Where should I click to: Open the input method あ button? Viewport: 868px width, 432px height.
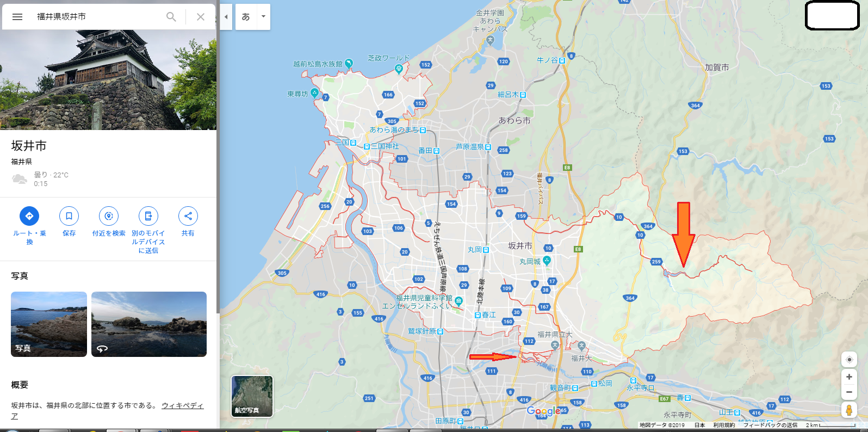[x=246, y=17]
